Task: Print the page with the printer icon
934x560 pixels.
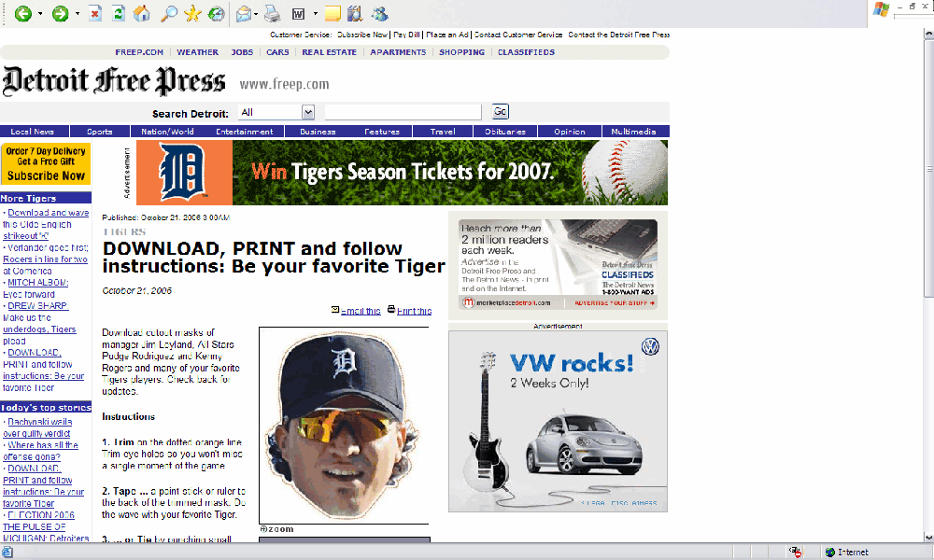Action: [272, 13]
